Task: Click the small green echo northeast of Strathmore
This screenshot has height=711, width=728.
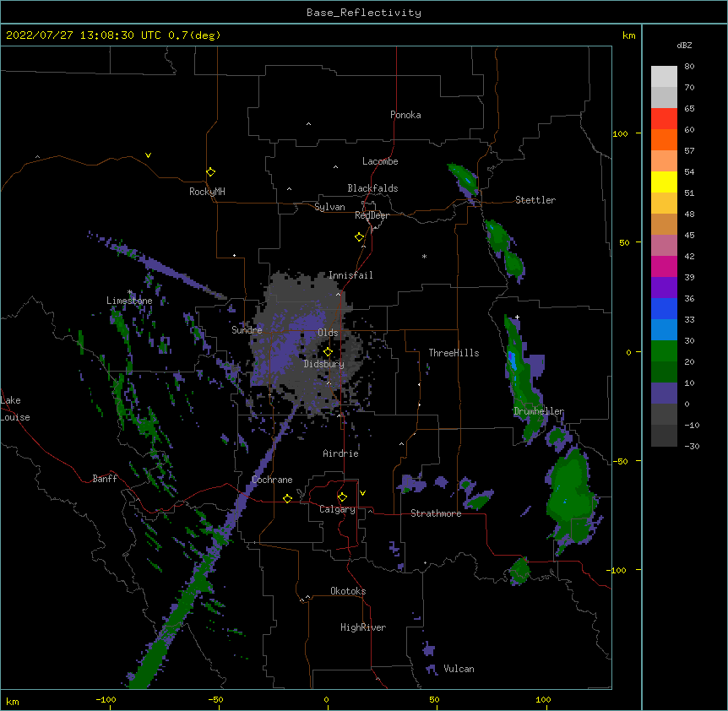Action: point(478,502)
